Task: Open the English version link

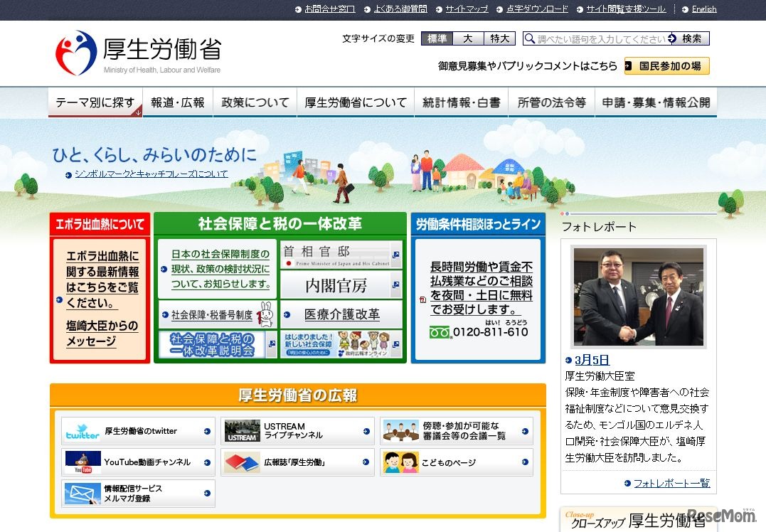Action: (703, 9)
